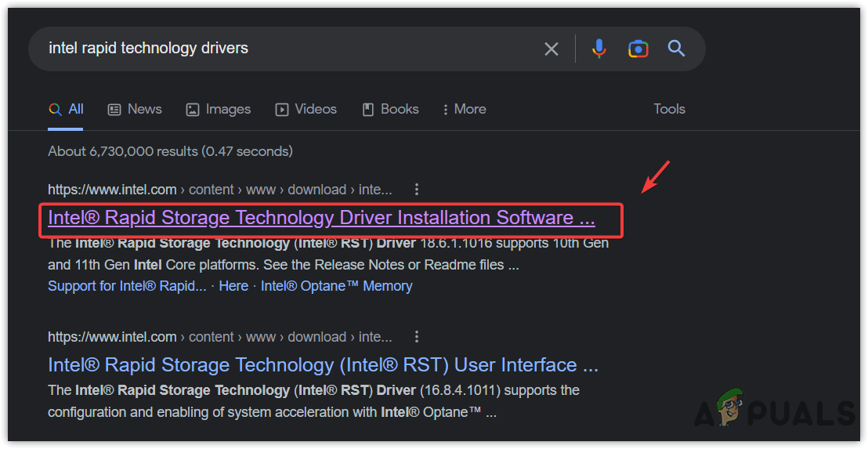Select the Books search tab

tap(390, 110)
